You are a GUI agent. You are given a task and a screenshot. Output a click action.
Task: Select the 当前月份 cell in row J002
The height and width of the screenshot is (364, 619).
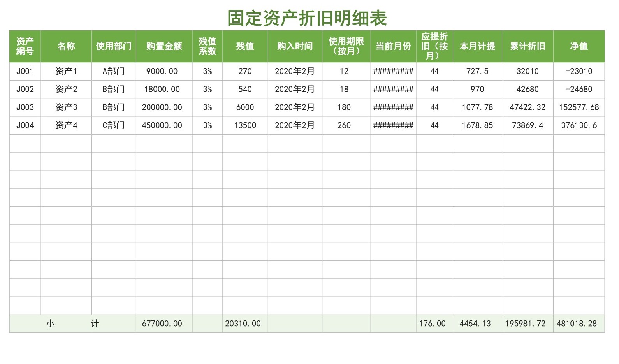click(x=393, y=89)
